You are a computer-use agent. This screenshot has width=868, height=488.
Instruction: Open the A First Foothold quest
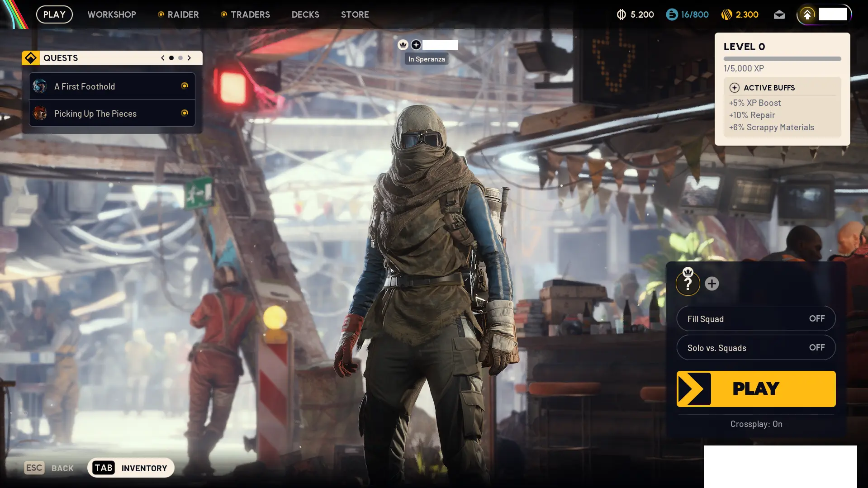click(x=112, y=86)
